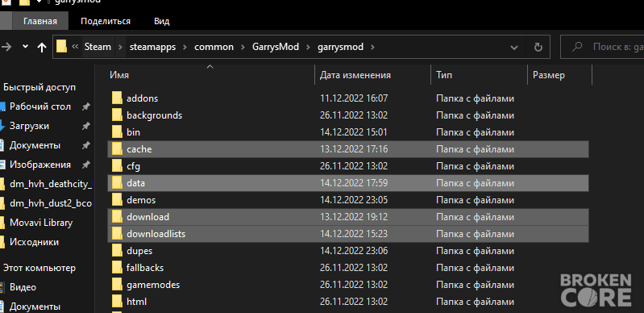Go up one folder level arrow
Screen dimensions: 644x313
coord(41,48)
